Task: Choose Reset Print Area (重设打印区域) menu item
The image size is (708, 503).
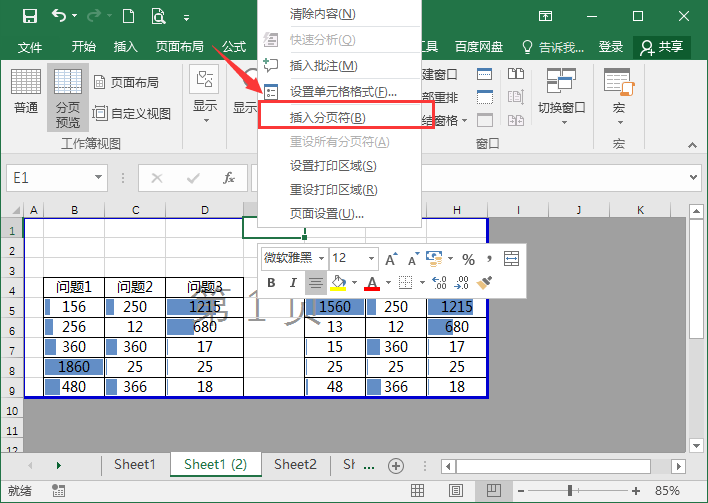Action: tap(340, 190)
